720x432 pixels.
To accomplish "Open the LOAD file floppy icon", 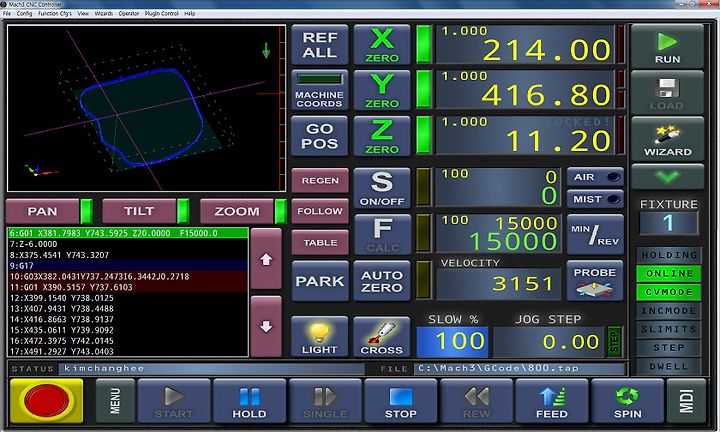I will (x=667, y=93).
